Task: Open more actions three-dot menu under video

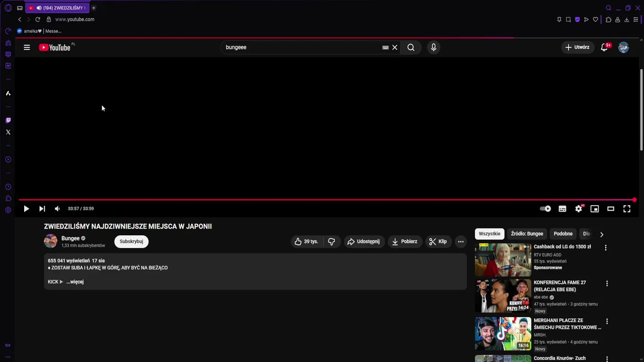Action: (461, 241)
